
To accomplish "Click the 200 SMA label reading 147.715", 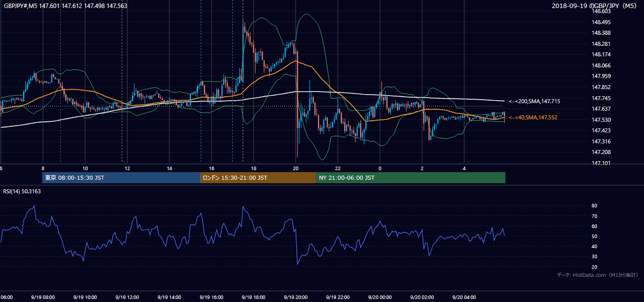I will tap(535, 101).
